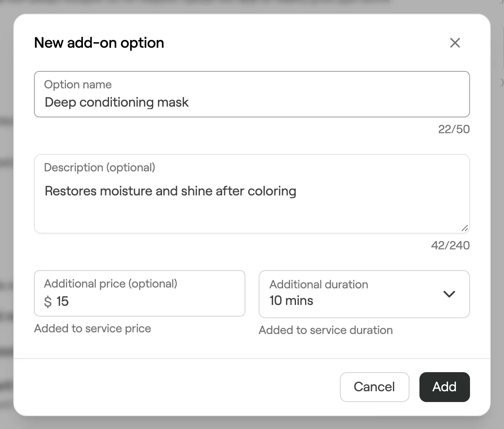
Task: Click the 42/240 character counter
Action: [x=451, y=246]
